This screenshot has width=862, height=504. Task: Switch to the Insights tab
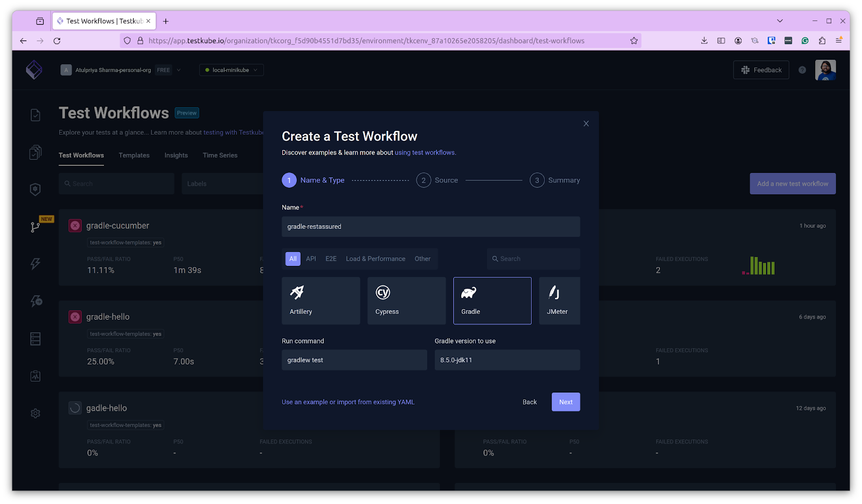tap(176, 155)
